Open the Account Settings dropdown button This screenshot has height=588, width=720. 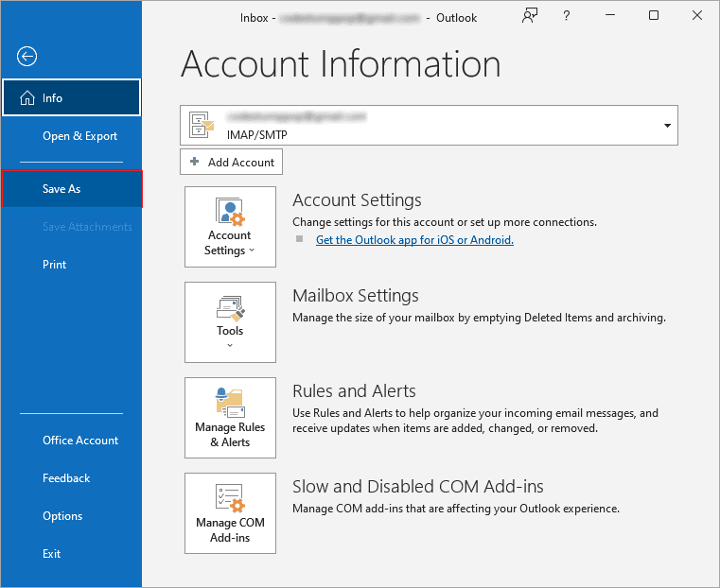coord(230,227)
